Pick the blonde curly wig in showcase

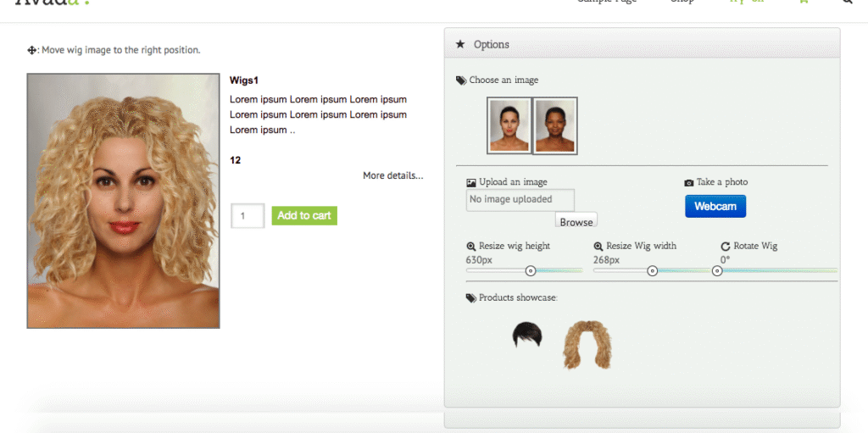click(x=587, y=344)
